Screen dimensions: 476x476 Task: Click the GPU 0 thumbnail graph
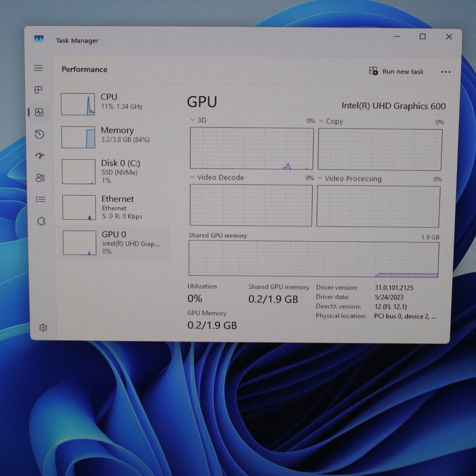tap(79, 243)
